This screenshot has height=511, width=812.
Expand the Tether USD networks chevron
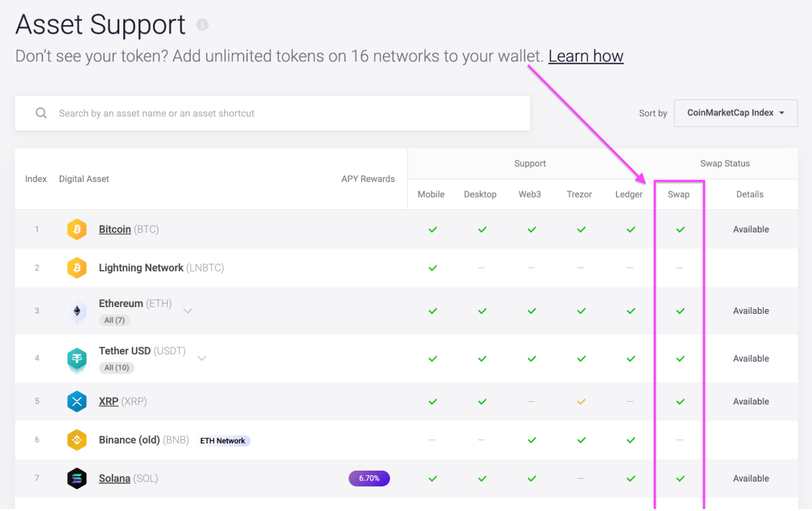(x=202, y=358)
